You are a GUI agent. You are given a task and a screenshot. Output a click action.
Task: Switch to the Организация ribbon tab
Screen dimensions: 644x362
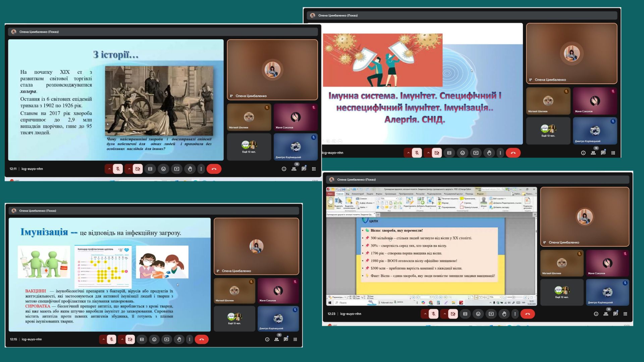[x=390, y=194]
